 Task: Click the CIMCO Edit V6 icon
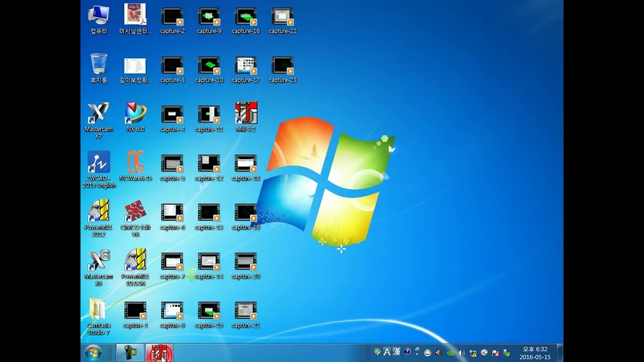[135, 211]
